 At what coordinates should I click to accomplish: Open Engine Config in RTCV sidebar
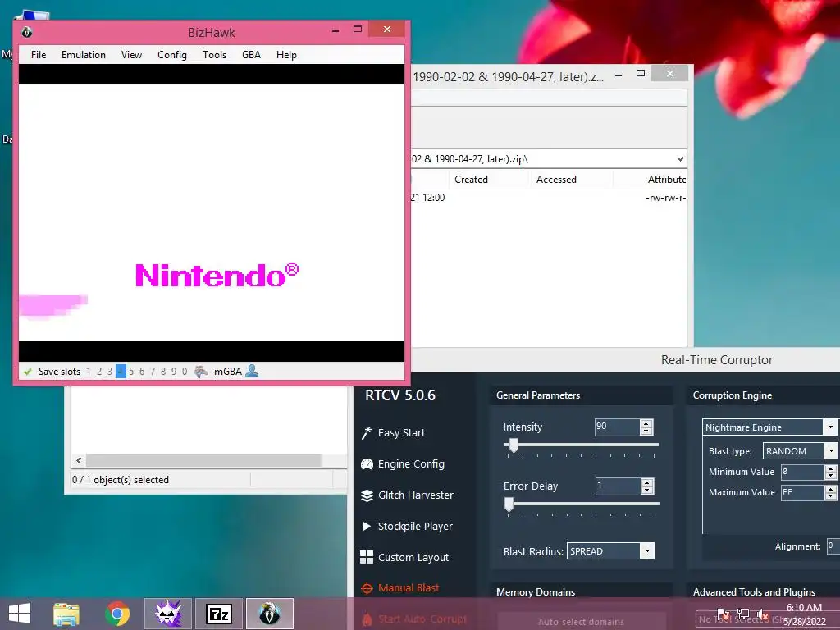coord(403,464)
